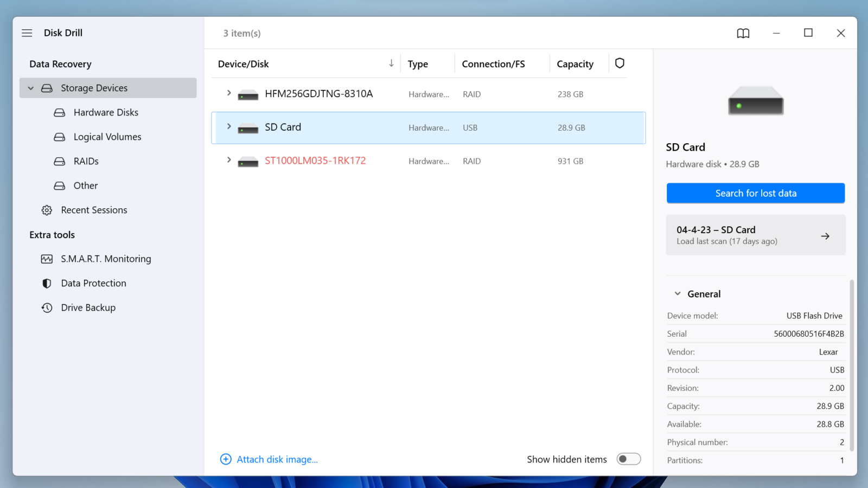Open the S.M.A.R.T. Monitoring tool
This screenshot has width=868, height=488.
coord(106,259)
